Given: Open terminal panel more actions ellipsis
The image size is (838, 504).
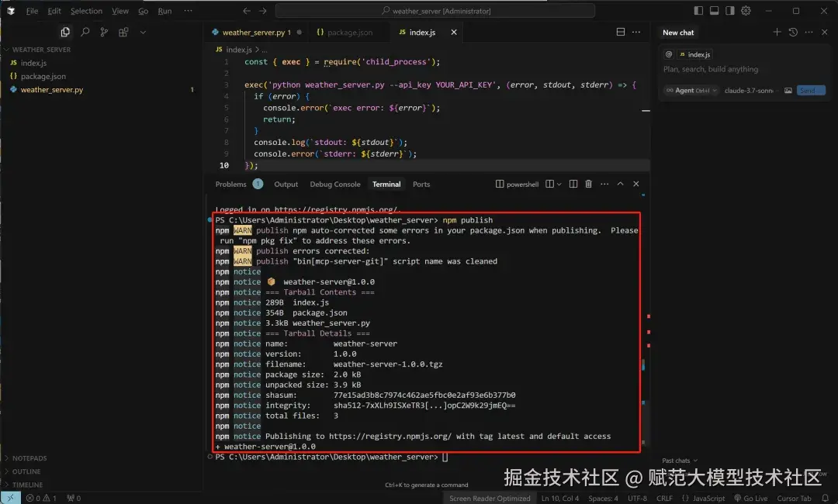Looking at the screenshot, I should [604, 185].
